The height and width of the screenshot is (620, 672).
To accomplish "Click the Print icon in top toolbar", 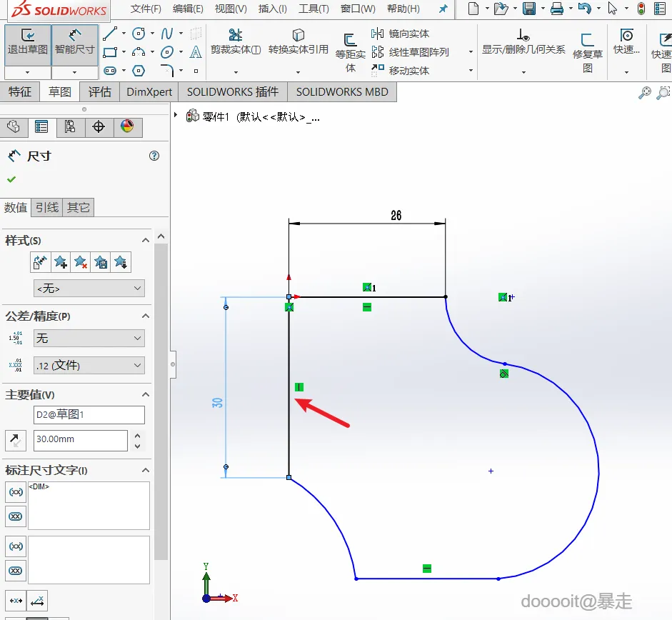I will 557,9.
